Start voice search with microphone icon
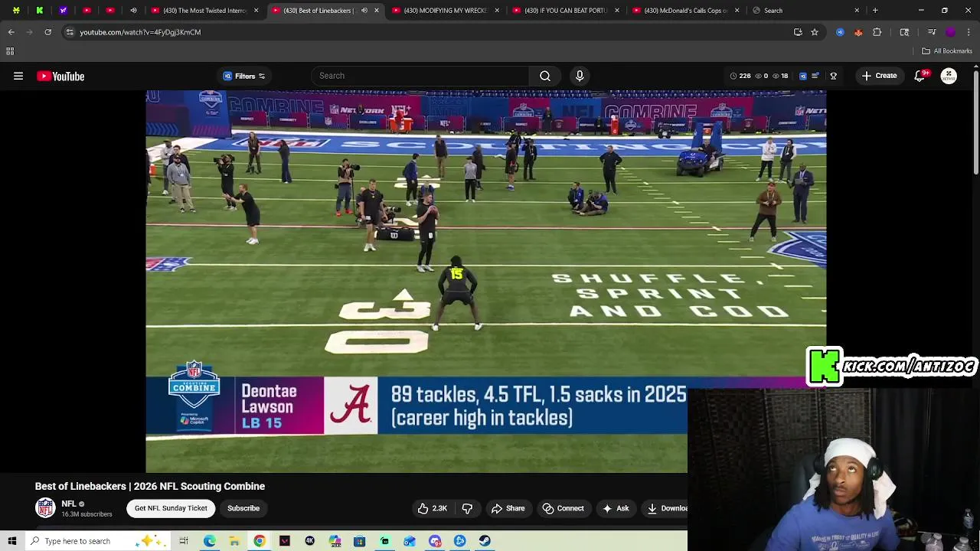Image resolution: width=980 pixels, height=551 pixels. point(580,76)
